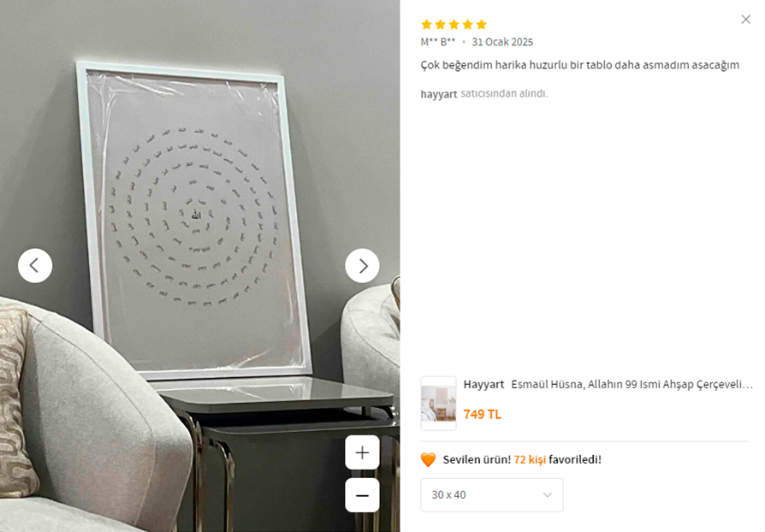Click the orange 72 kişi text

[530, 459]
